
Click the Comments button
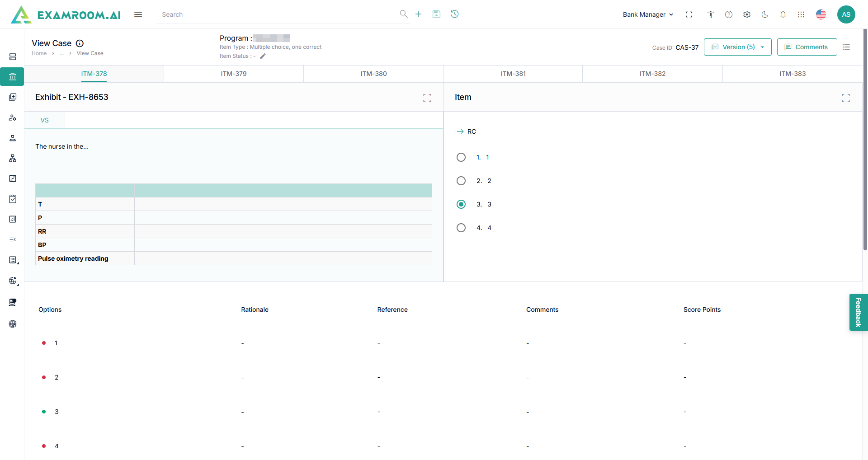click(x=807, y=47)
